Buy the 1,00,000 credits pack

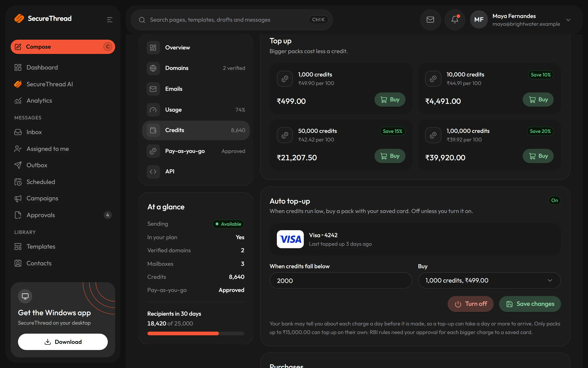click(x=538, y=156)
